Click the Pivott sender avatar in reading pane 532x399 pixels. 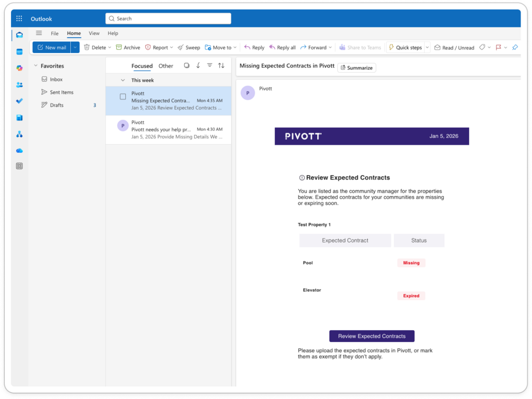(247, 93)
